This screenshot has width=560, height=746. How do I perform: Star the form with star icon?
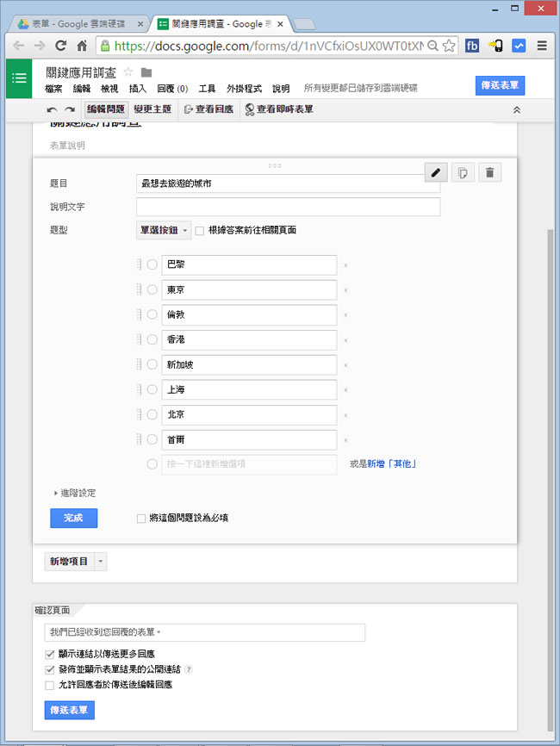tap(128, 71)
